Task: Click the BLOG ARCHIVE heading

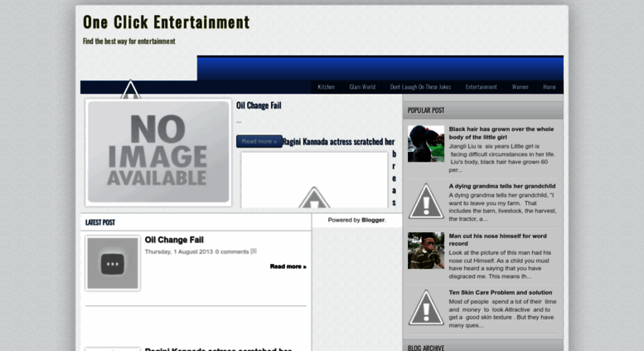Action: click(x=426, y=348)
